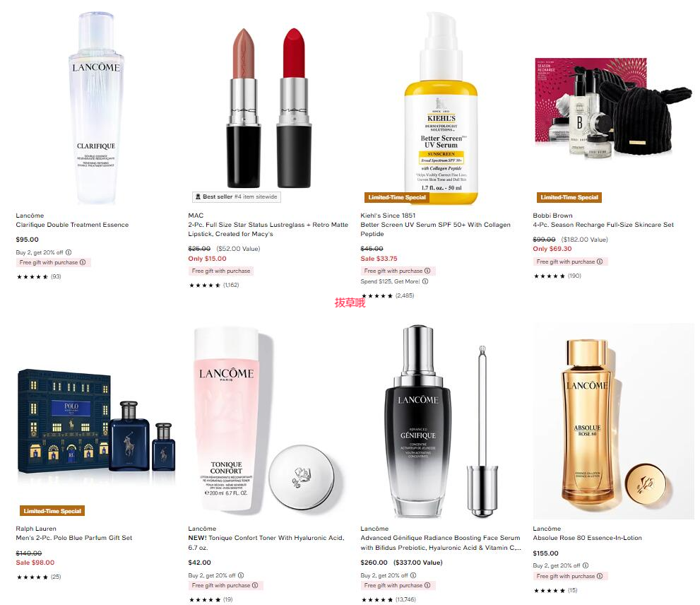The height and width of the screenshot is (605, 700).
Task: Click Limited-Time Special tag on Ralph Lauren set
Action: pos(52,511)
